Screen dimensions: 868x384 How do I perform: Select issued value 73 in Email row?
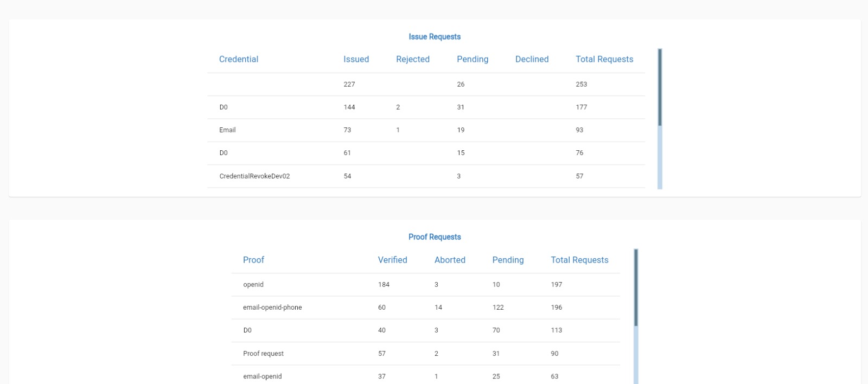click(x=347, y=130)
